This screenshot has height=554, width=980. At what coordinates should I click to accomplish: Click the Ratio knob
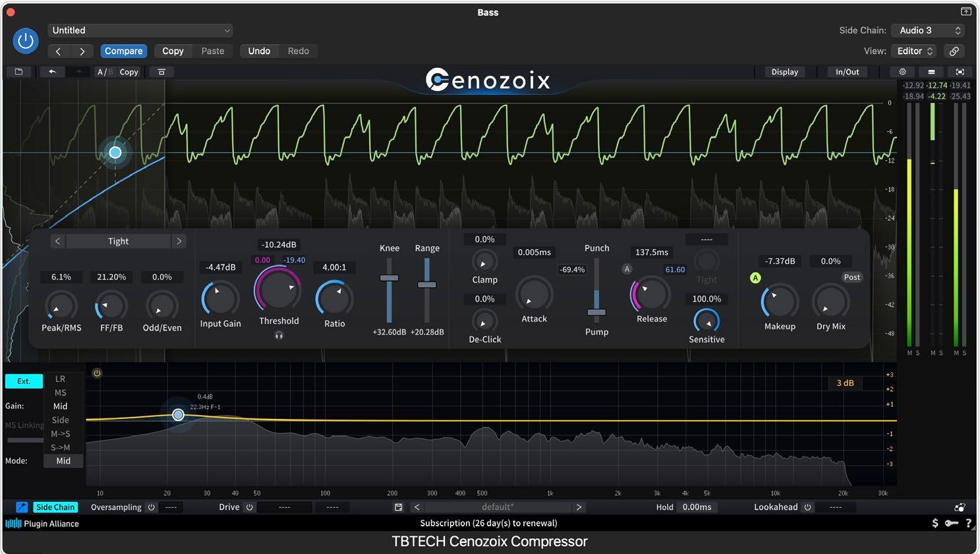coord(334,298)
